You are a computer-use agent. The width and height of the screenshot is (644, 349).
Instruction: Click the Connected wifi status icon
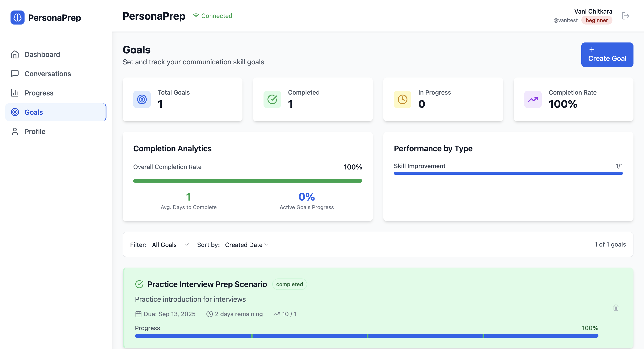click(196, 16)
